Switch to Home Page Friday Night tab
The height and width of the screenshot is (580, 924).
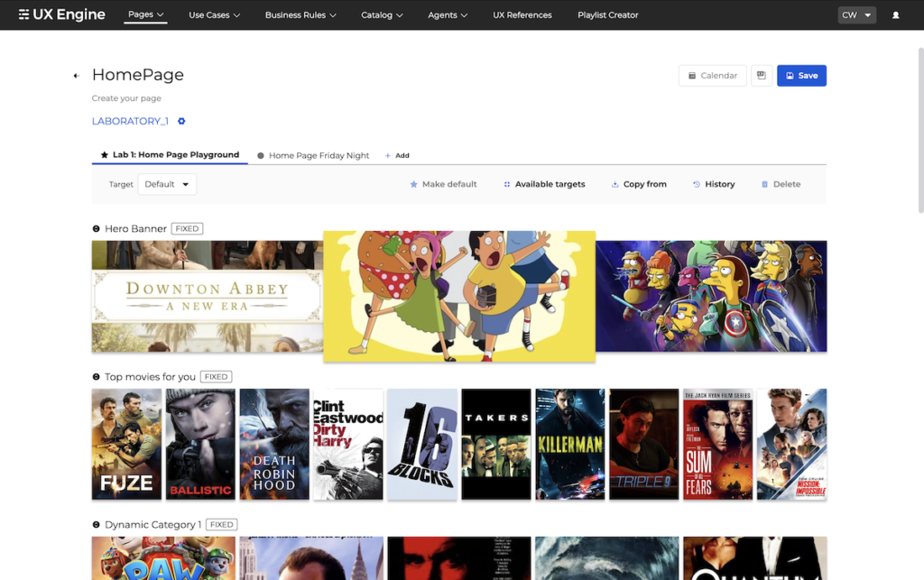point(313,155)
